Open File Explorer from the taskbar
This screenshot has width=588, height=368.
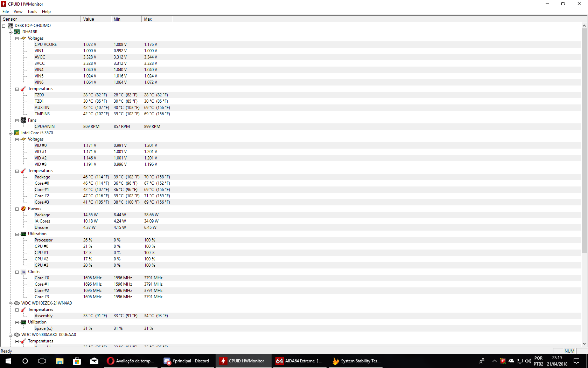(x=60, y=361)
